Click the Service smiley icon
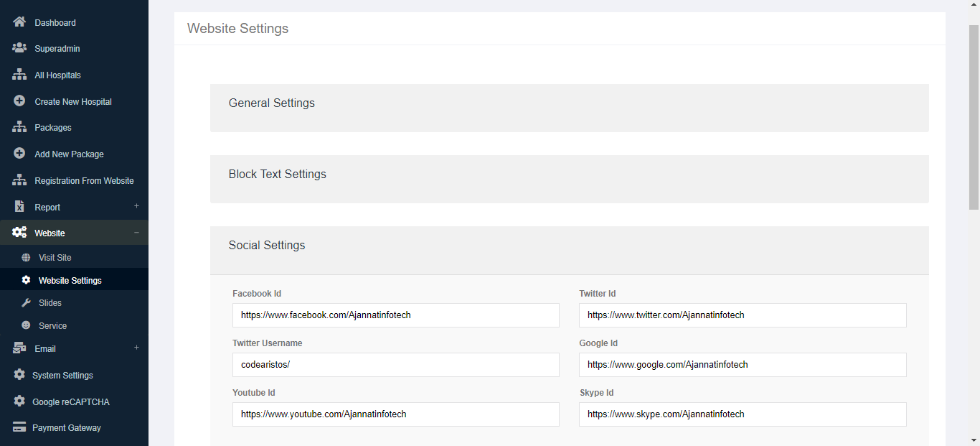Image resolution: width=980 pixels, height=446 pixels. coord(27,325)
